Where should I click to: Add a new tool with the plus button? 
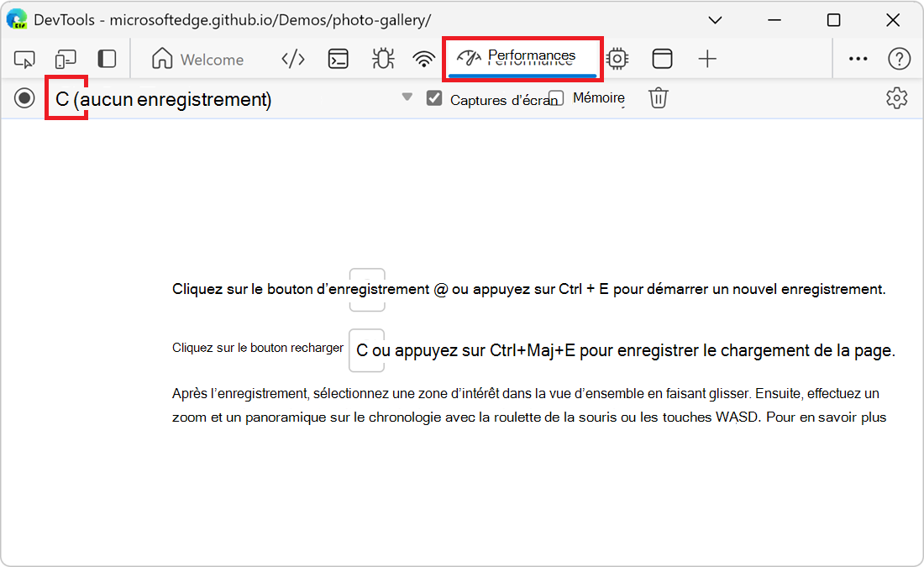coord(707,59)
